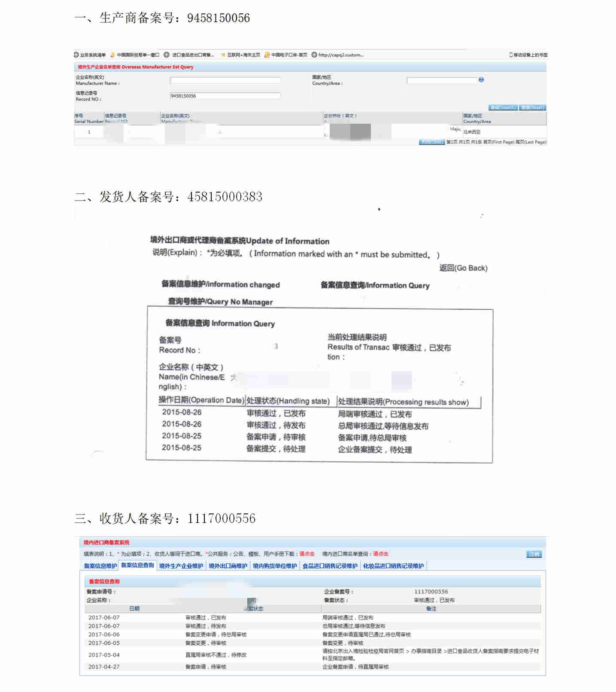Open the mobile device bookmarks folder

click(528, 55)
